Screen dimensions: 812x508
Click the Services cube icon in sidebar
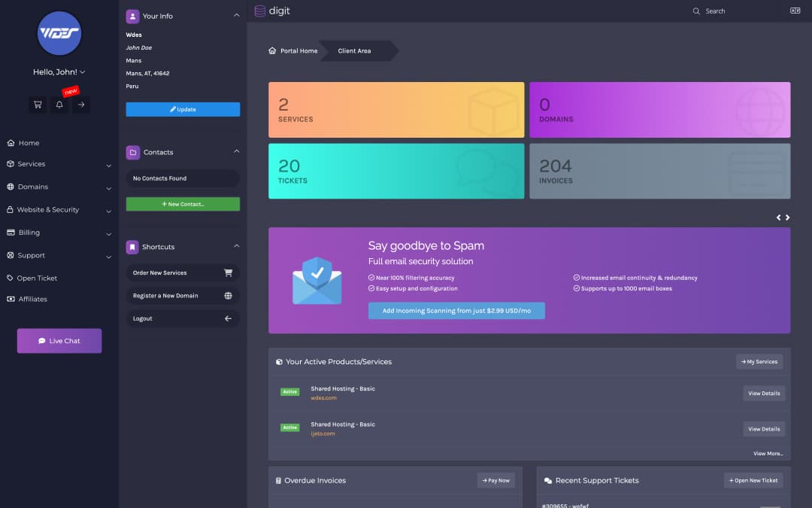point(11,164)
